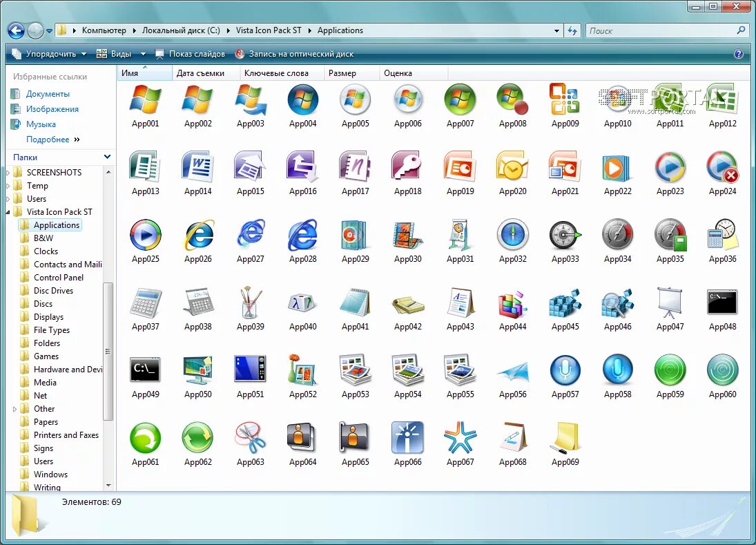
Task: Click the Подробнее link
Action: (47, 140)
